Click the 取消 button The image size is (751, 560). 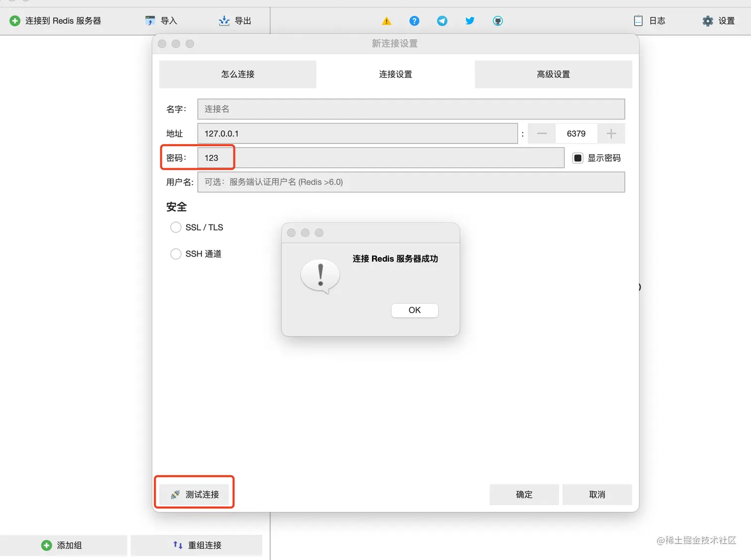597,494
